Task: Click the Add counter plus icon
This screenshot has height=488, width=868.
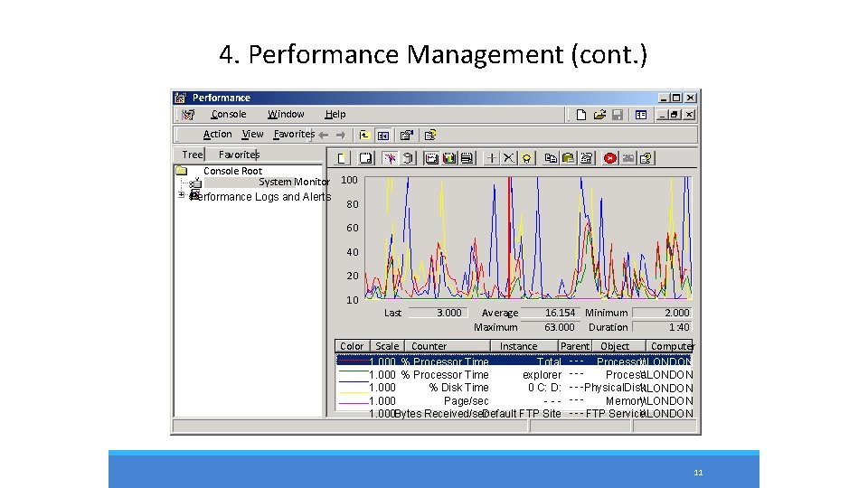Action: pyautogui.click(x=491, y=158)
